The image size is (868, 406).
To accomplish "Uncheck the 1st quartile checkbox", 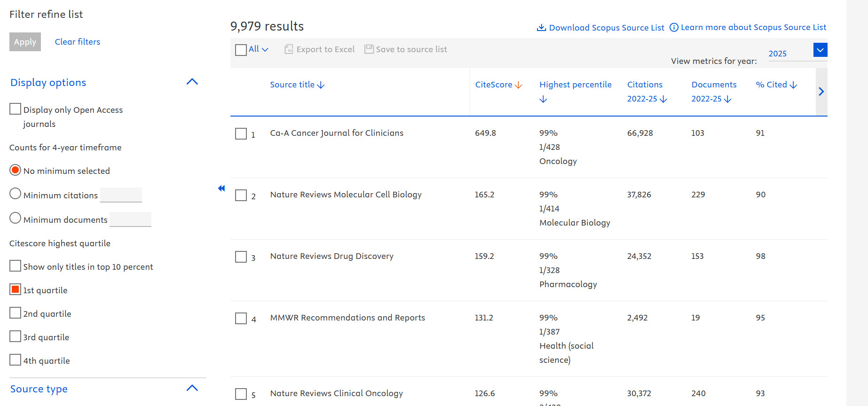I will point(15,289).
